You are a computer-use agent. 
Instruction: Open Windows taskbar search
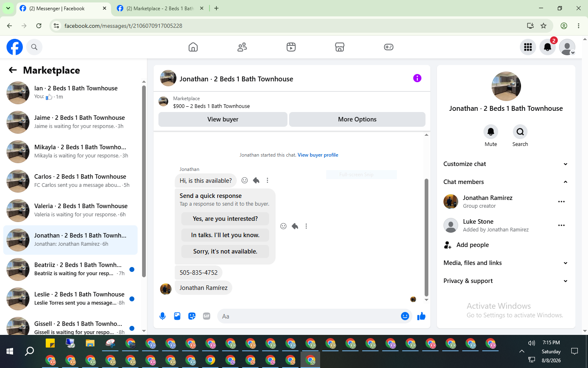29,351
